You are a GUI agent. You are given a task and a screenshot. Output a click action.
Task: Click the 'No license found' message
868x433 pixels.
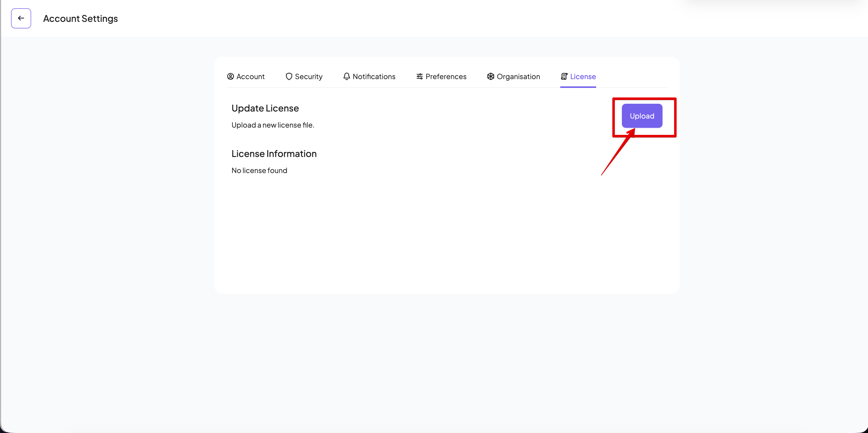259,171
